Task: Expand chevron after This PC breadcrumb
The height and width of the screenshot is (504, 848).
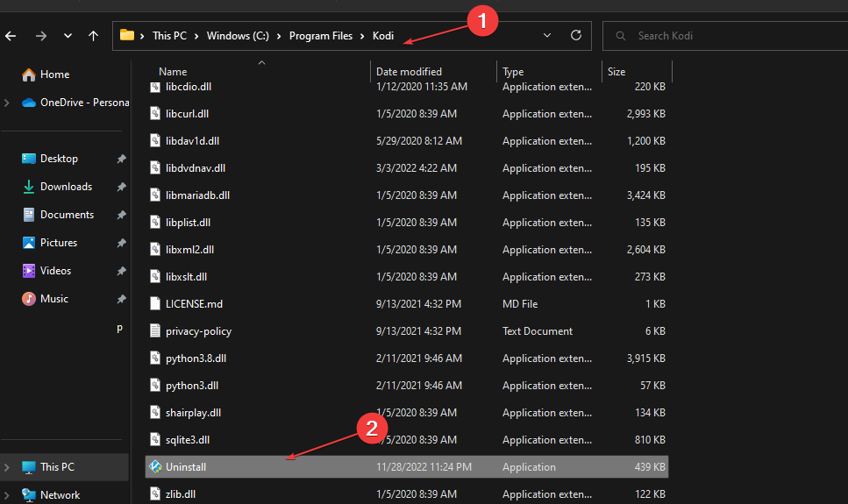Action: click(196, 36)
